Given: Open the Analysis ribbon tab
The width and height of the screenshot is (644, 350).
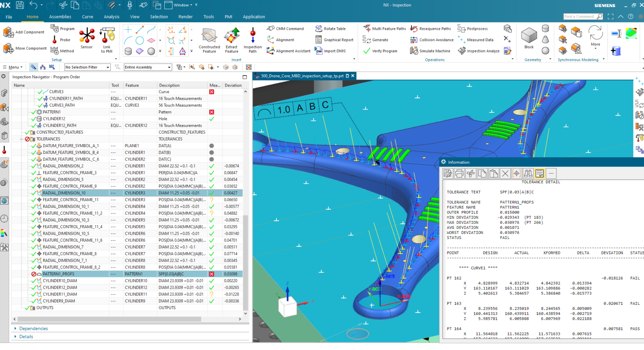Looking at the screenshot, I should tap(112, 17).
